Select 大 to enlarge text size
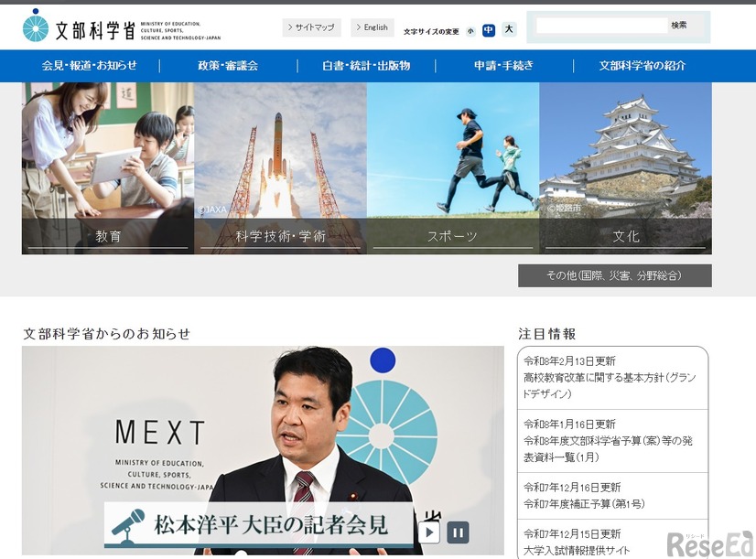The height and width of the screenshot is (559, 756). tap(507, 29)
